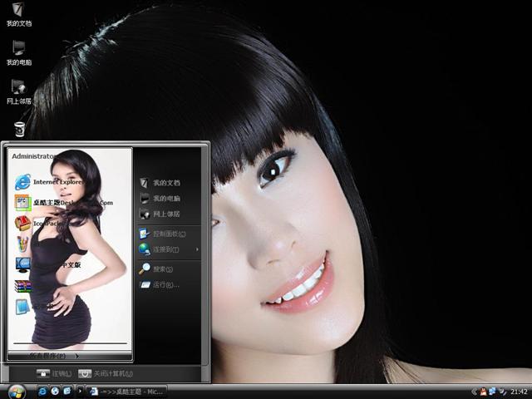
Task: Open the blue notepad icon program
Action: 22,307
